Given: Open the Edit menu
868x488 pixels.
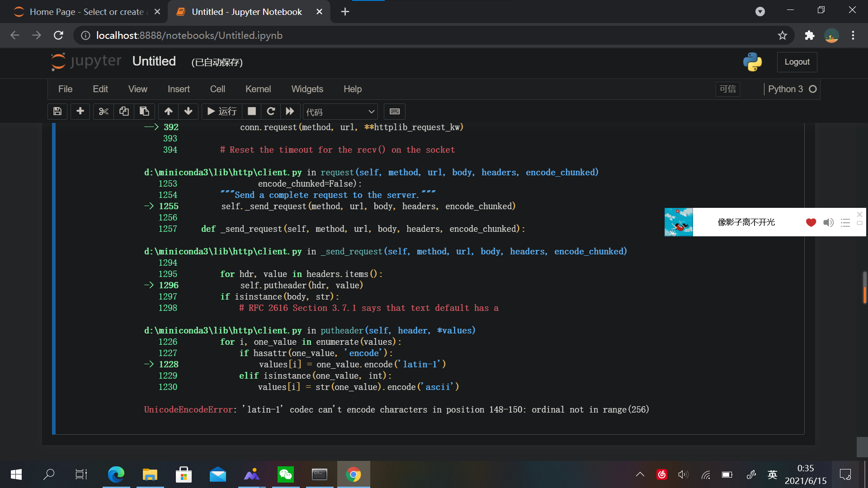Looking at the screenshot, I should pos(100,89).
